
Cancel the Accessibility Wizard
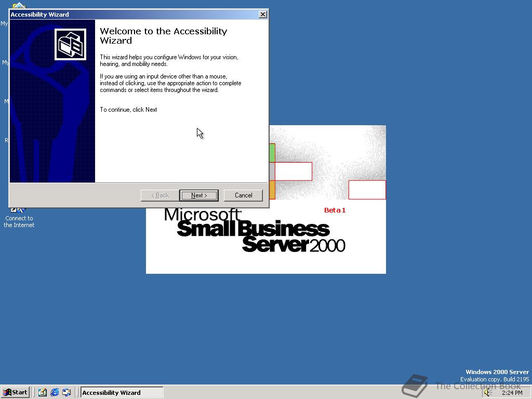click(x=243, y=195)
